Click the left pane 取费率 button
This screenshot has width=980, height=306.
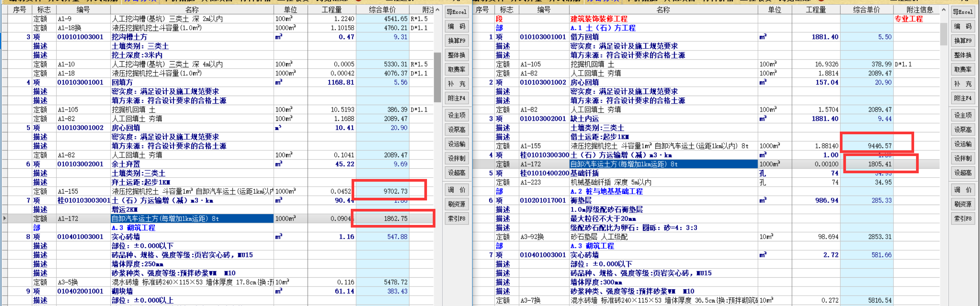tap(456, 69)
